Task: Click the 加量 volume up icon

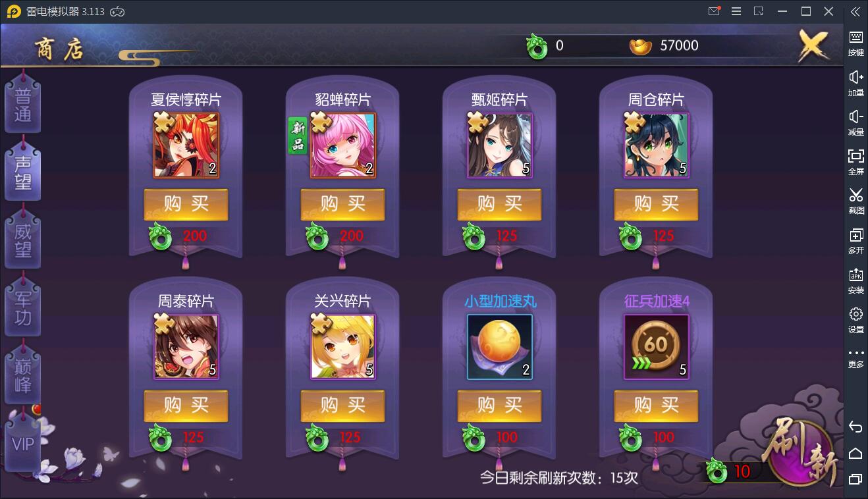Action: (x=855, y=84)
